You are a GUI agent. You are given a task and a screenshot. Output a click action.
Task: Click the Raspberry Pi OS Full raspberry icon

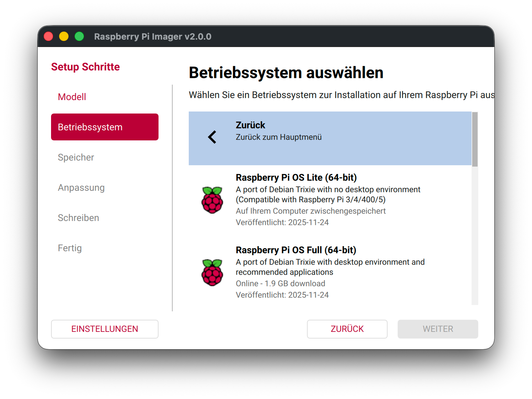click(x=212, y=272)
